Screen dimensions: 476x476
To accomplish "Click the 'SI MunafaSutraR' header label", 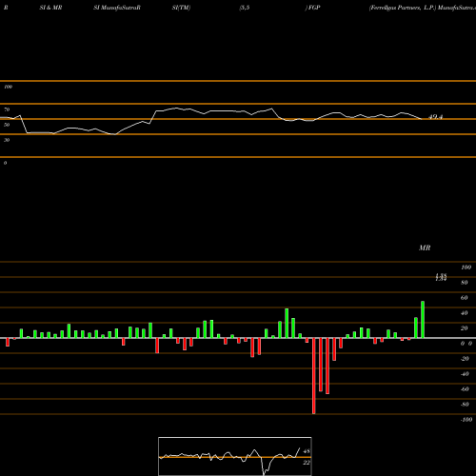I will click(117, 8).
